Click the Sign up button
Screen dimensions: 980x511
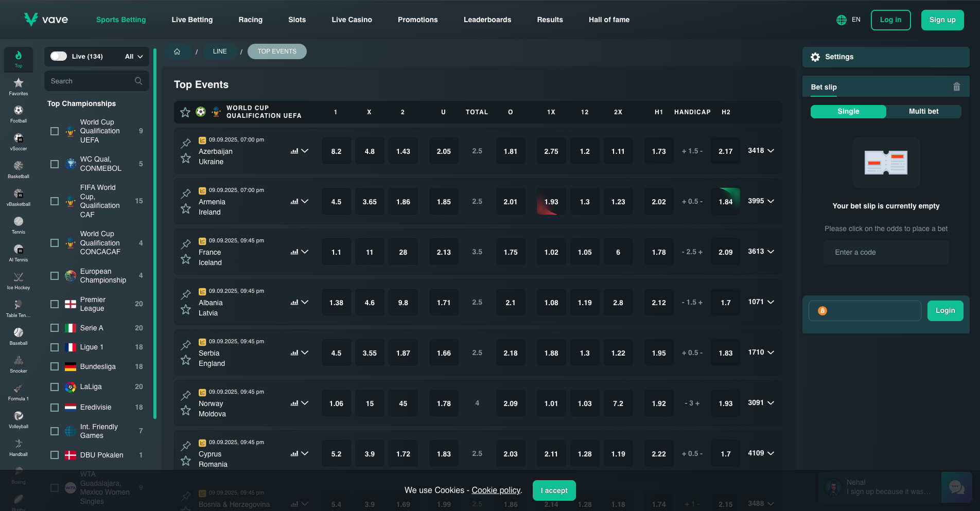942,20
